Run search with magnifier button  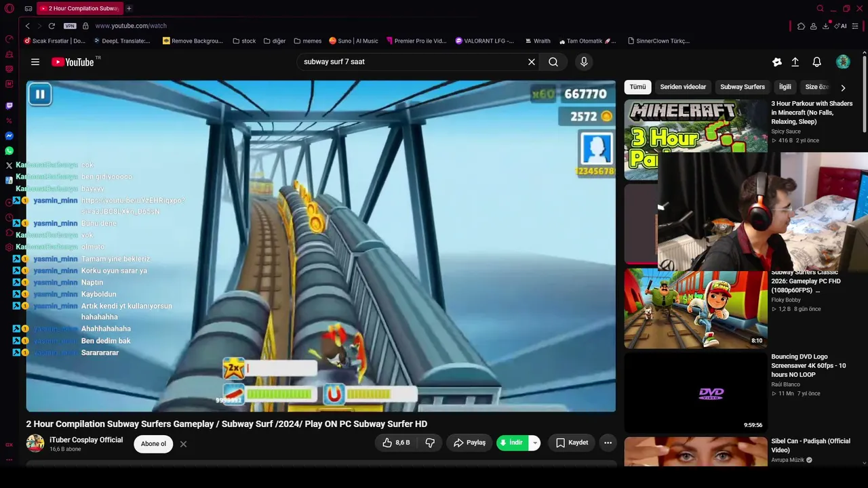click(553, 62)
